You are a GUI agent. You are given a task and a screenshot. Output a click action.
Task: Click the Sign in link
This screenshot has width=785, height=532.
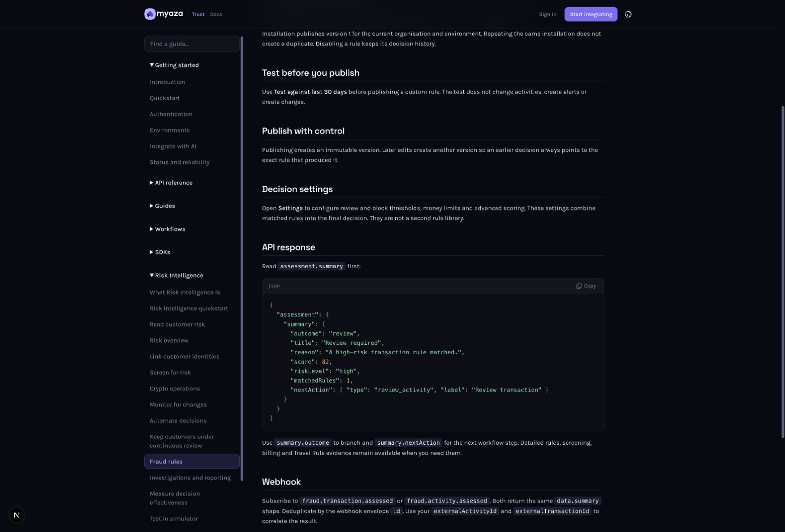click(548, 14)
